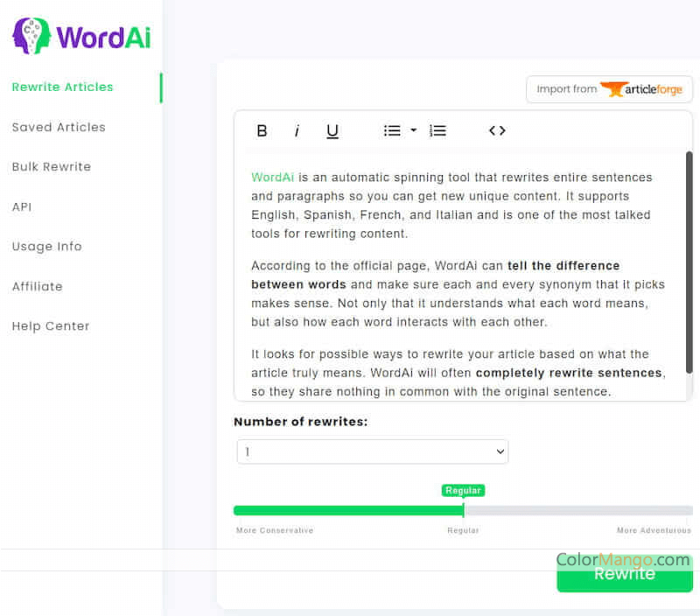Import article from Article Forge
The width and height of the screenshot is (700, 616).
[609, 89]
